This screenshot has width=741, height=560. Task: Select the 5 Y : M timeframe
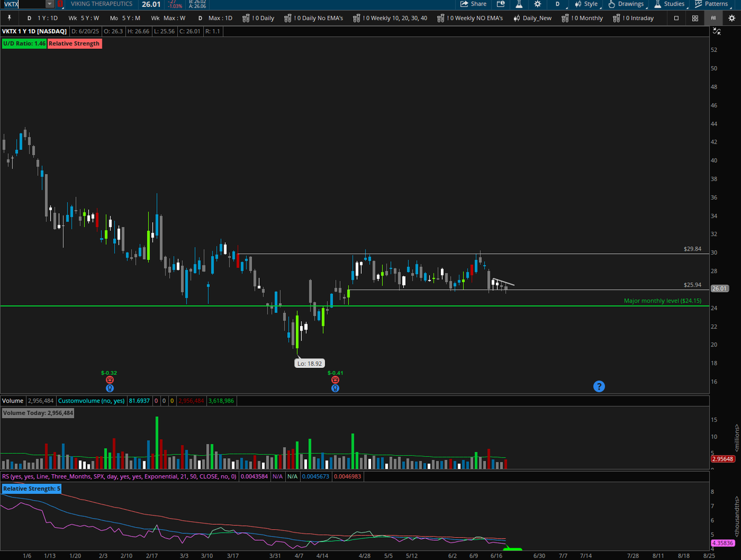pos(125,18)
